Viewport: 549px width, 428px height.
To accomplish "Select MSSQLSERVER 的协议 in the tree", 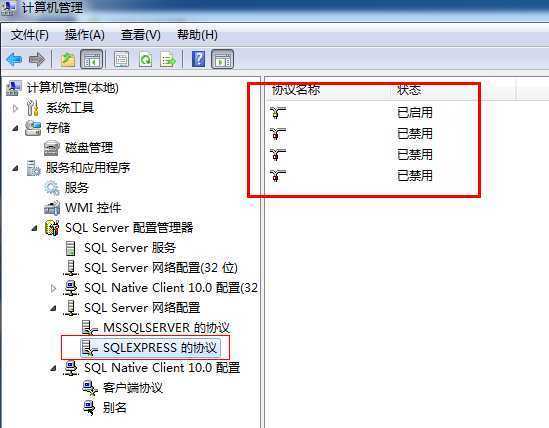I will [166, 328].
